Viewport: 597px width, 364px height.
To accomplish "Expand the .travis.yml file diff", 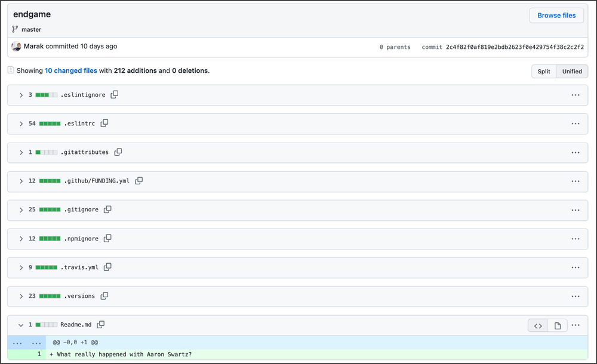I will 21,267.
